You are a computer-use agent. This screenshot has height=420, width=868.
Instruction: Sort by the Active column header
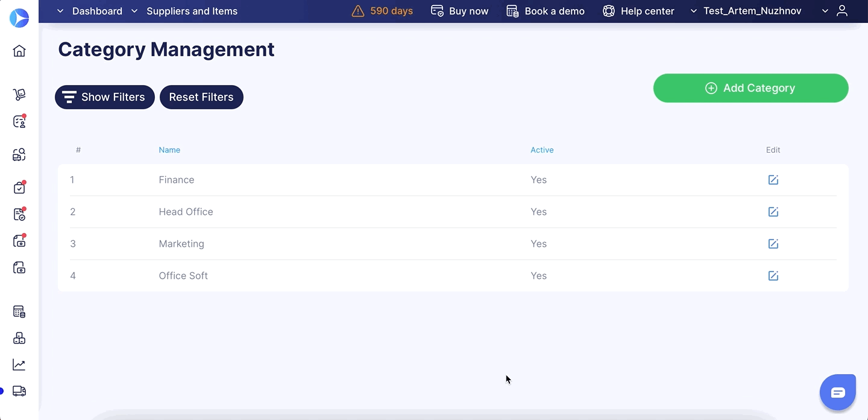tap(542, 150)
